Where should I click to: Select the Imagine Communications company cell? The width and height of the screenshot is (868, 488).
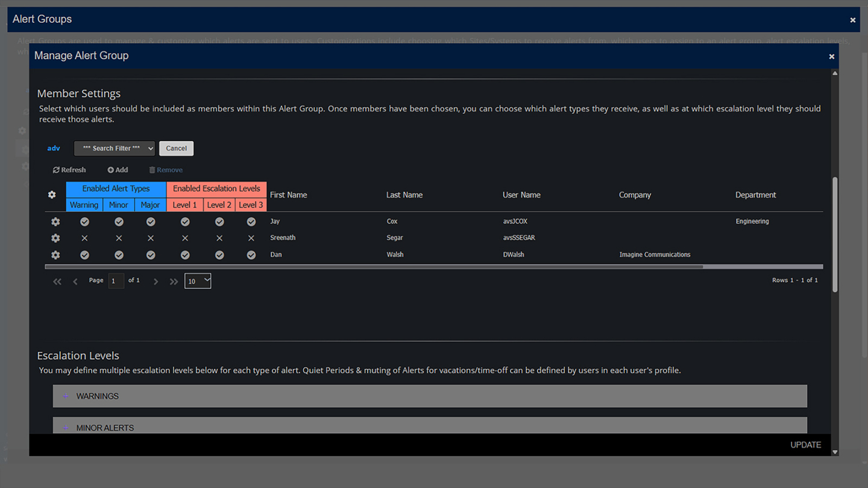pos(655,255)
